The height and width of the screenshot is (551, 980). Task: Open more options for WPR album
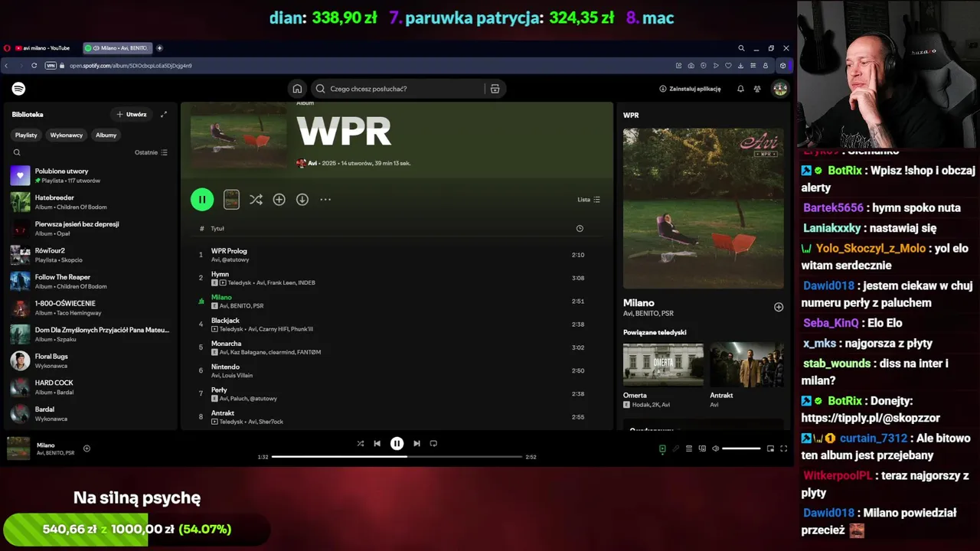(x=325, y=200)
